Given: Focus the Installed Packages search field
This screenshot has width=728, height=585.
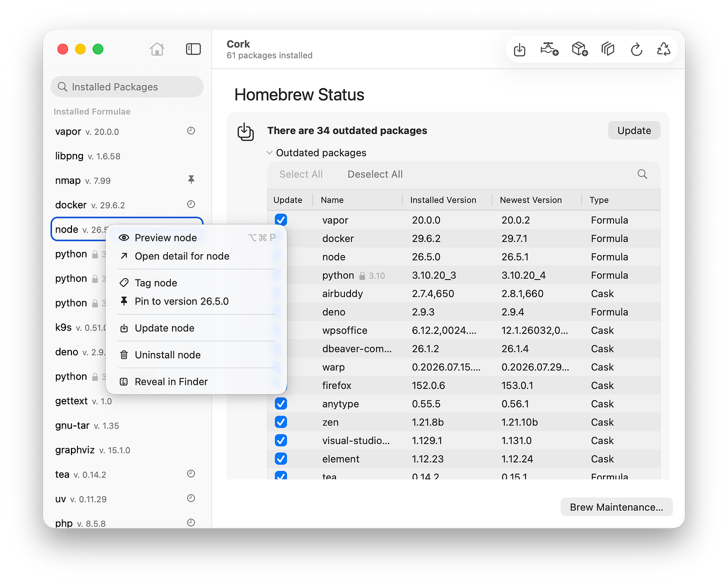Looking at the screenshot, I should (127, 87).
